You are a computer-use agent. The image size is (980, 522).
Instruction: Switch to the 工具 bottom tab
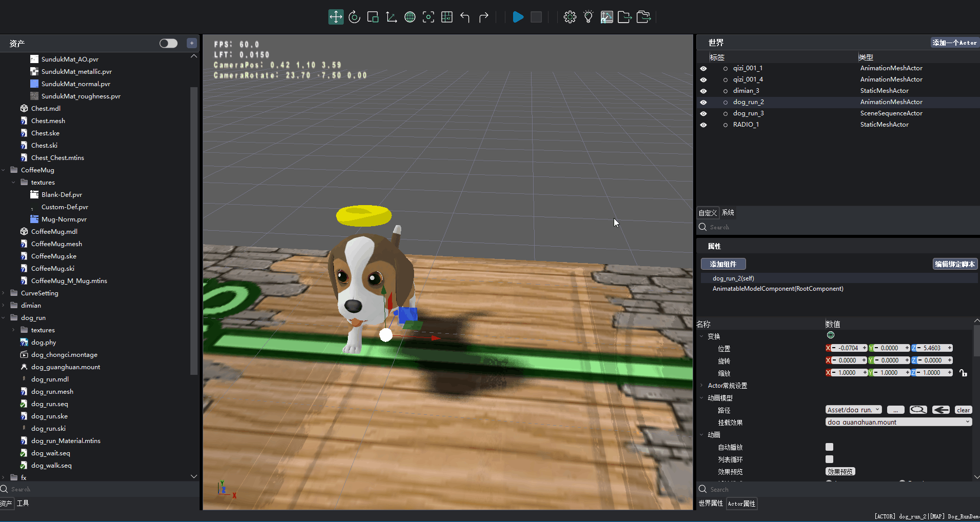pyautogui.click(x=23, y=503)
